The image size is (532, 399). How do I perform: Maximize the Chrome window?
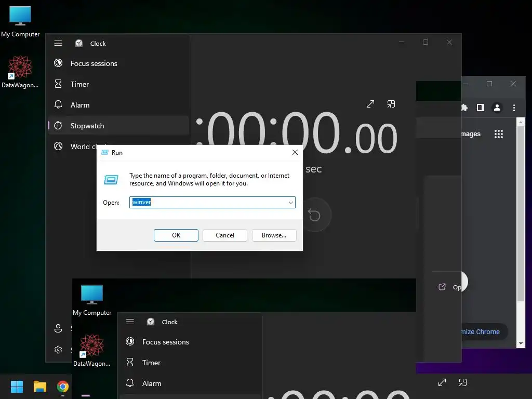489,84
